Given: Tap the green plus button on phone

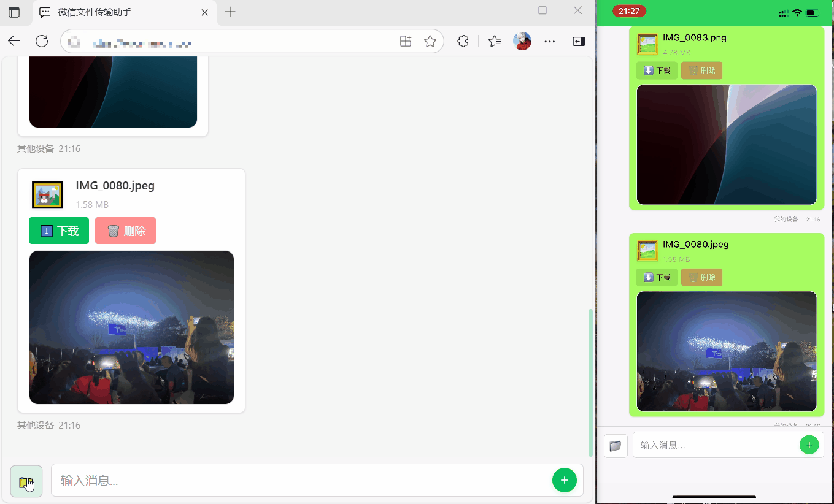Looking at the screenshot, I should tap(809, 445).
